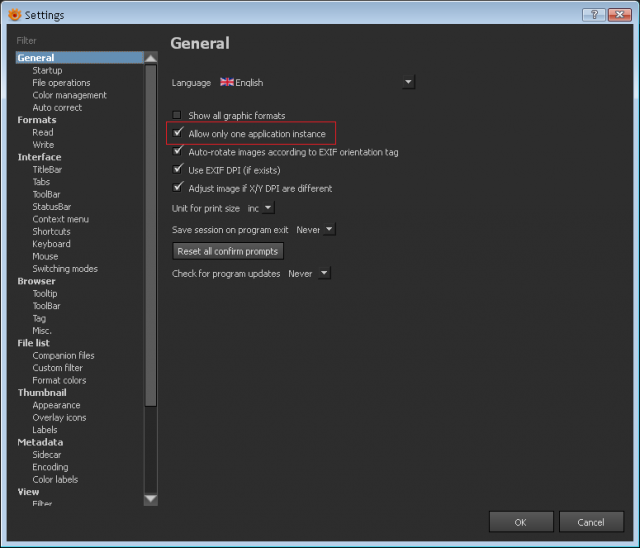Click the Cancel button
This screenshot has height=548, width=640.
click(591, 522)
